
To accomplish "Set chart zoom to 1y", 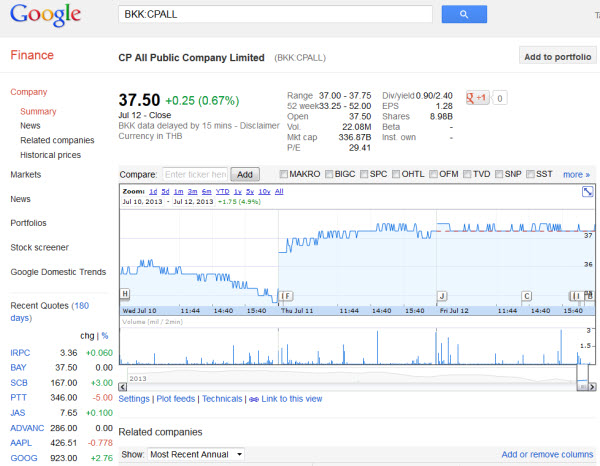I will (238, 191).
